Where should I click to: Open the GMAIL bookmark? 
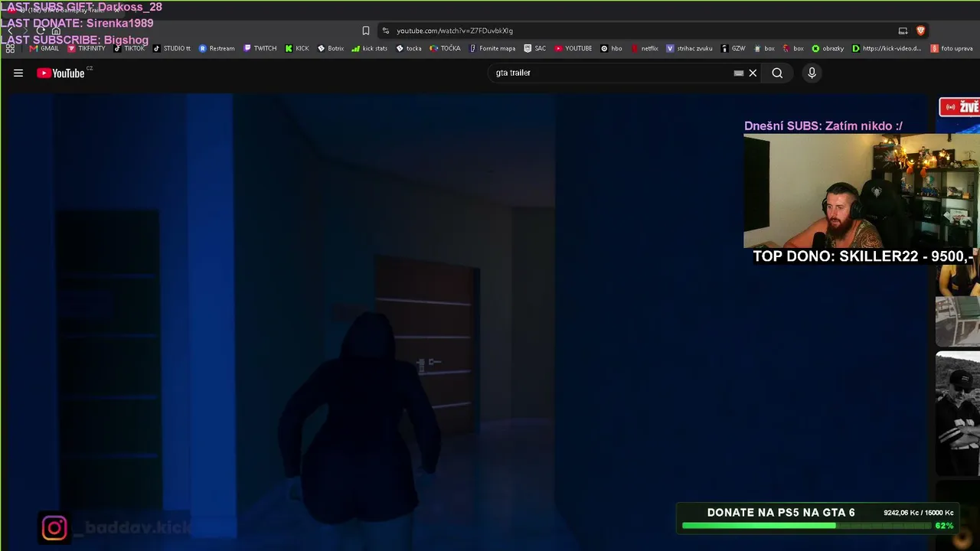point(44,48)
